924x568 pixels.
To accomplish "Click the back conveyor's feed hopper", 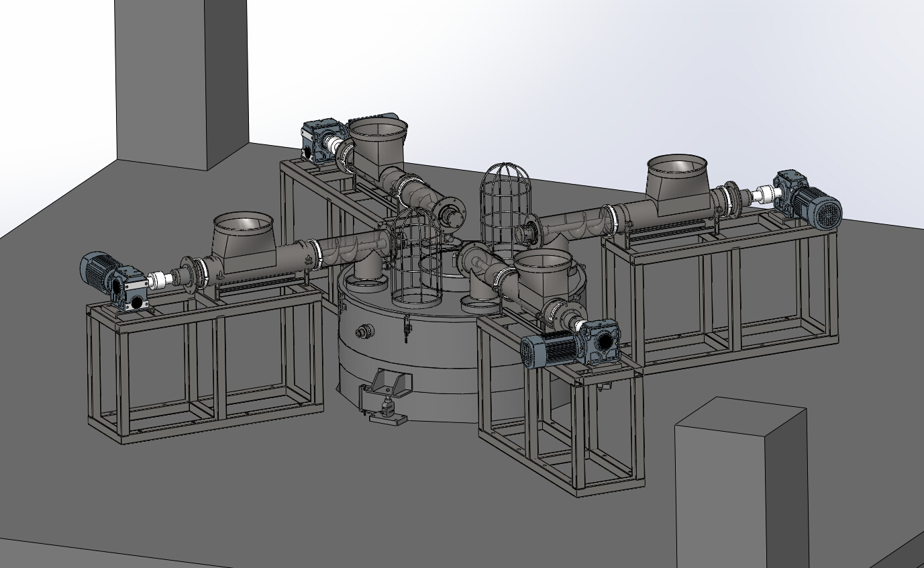I will tap(377, 145).
